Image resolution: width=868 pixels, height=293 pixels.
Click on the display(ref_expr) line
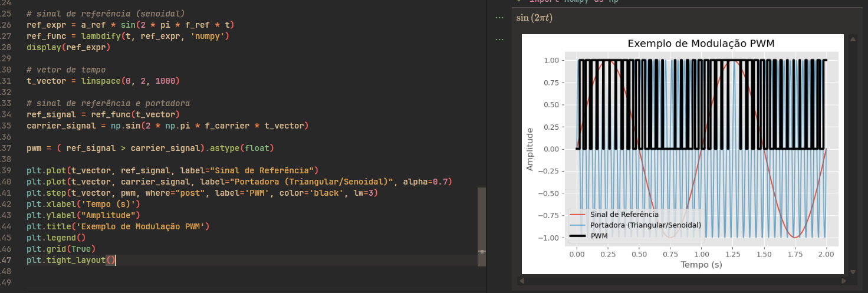68,47
